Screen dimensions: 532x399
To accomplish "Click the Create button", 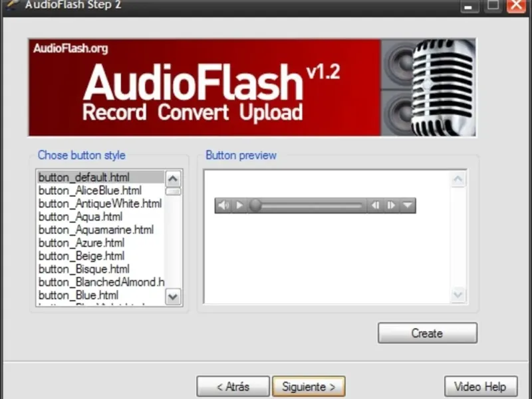I will coord(428,333).
